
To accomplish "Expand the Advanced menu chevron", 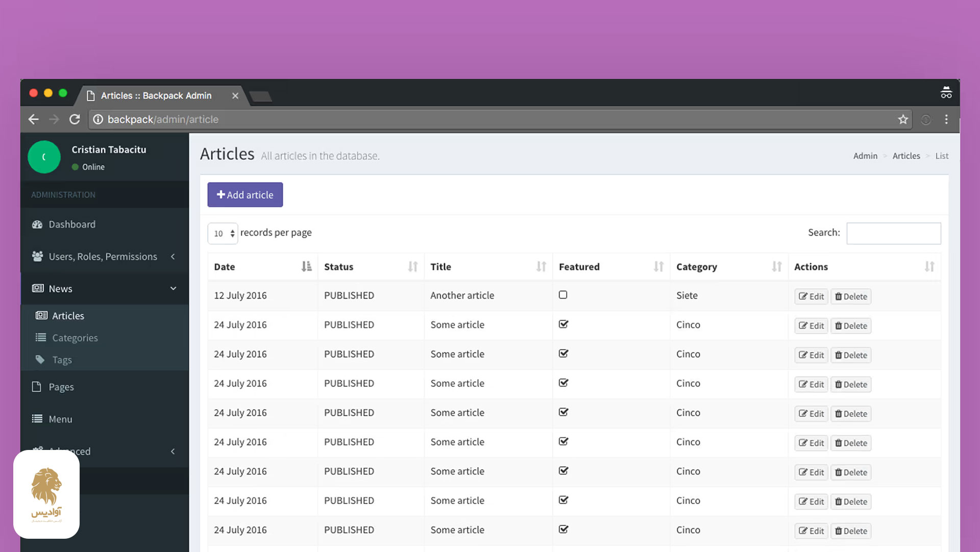I will [173, 451].
